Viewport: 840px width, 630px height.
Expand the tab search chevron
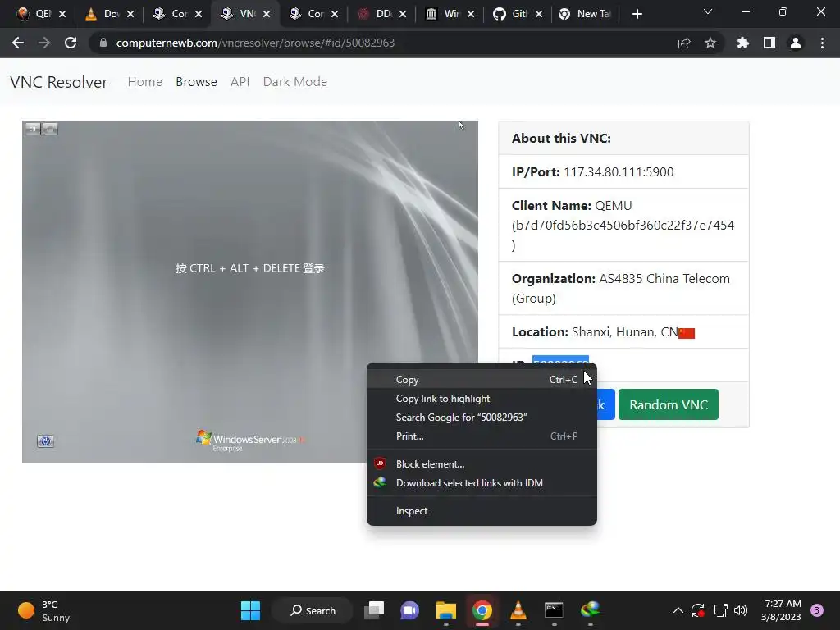pos(708,11)
